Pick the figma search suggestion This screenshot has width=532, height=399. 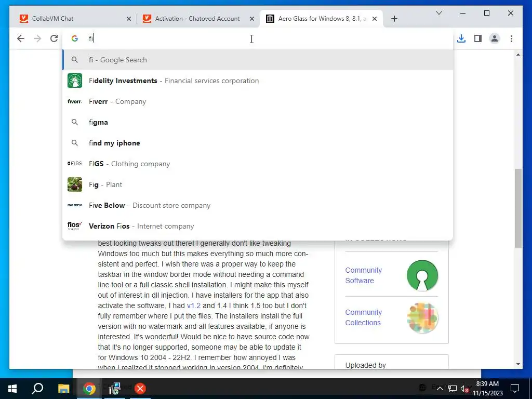click(x=258, y=122)
